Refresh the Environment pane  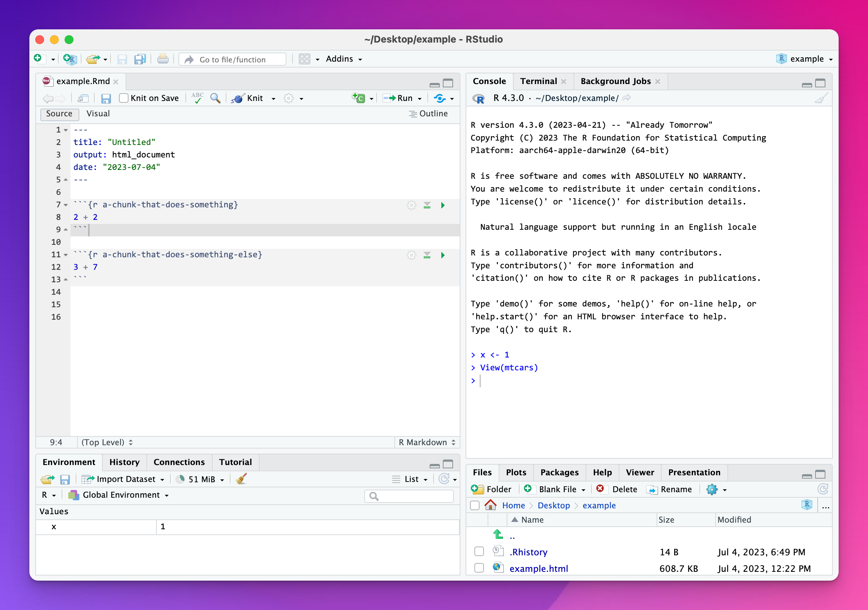(444, 479)
